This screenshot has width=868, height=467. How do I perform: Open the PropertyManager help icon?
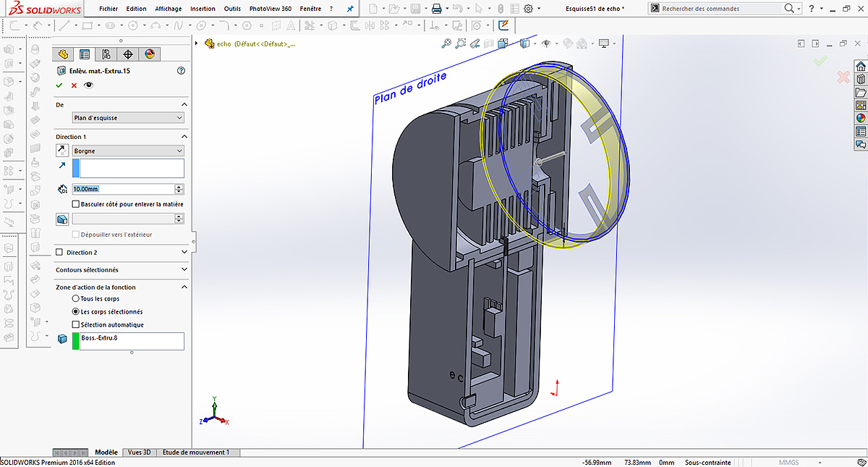coord(181,71)
